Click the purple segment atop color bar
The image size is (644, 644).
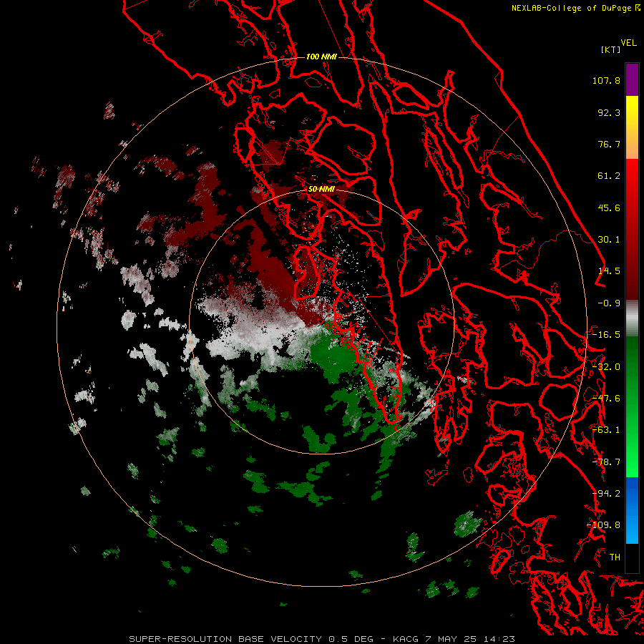632,79
